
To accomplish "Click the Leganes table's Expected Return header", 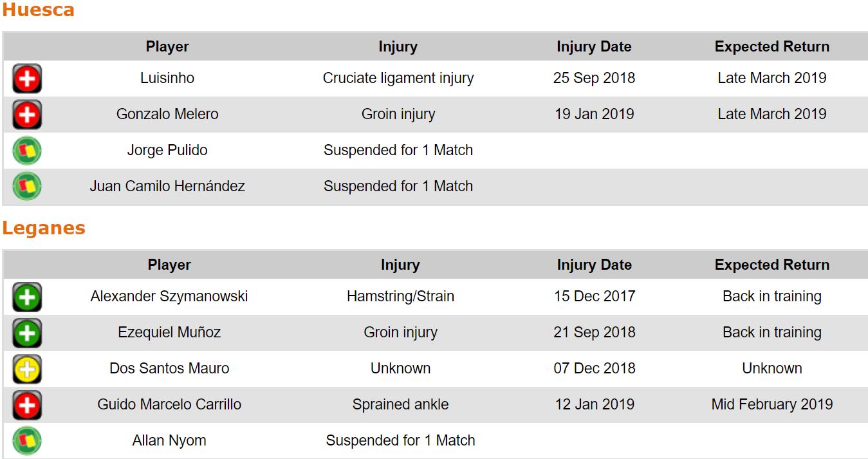I will pyautogui.click(x=771, y=265).
